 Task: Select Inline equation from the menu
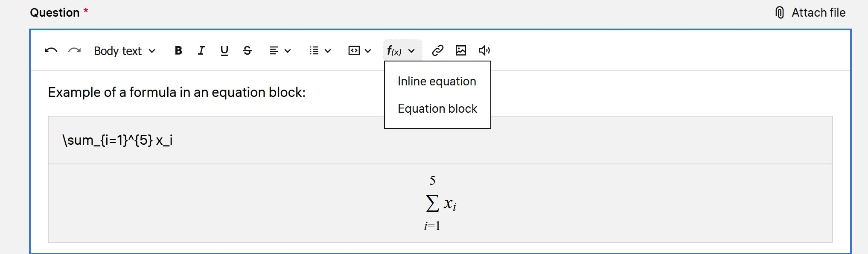coord(437,81)
